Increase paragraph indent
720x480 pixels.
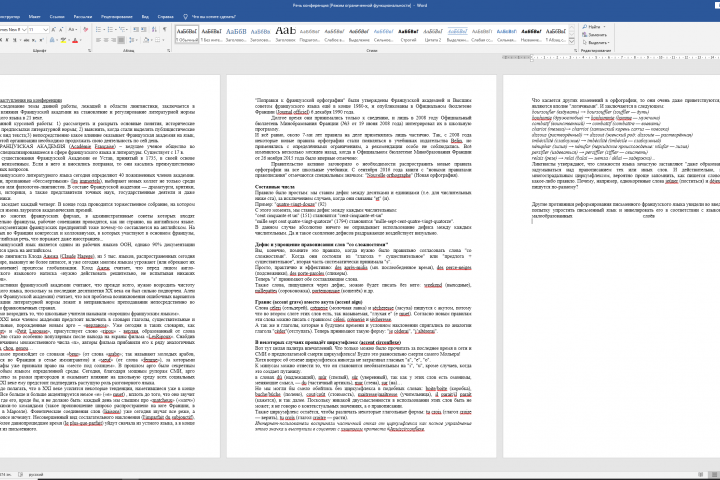point(144,29)
